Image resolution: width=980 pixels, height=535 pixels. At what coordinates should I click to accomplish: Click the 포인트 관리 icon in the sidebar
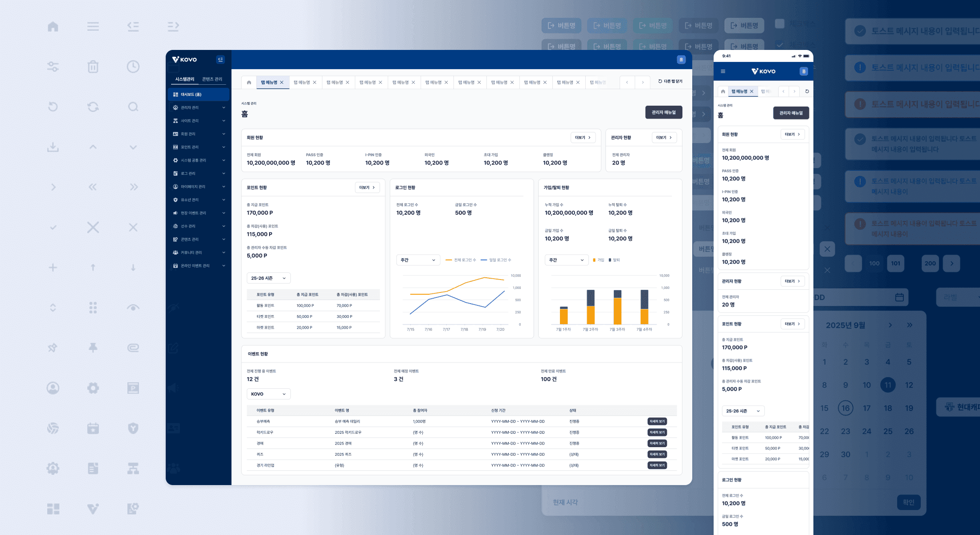point(175,147)
